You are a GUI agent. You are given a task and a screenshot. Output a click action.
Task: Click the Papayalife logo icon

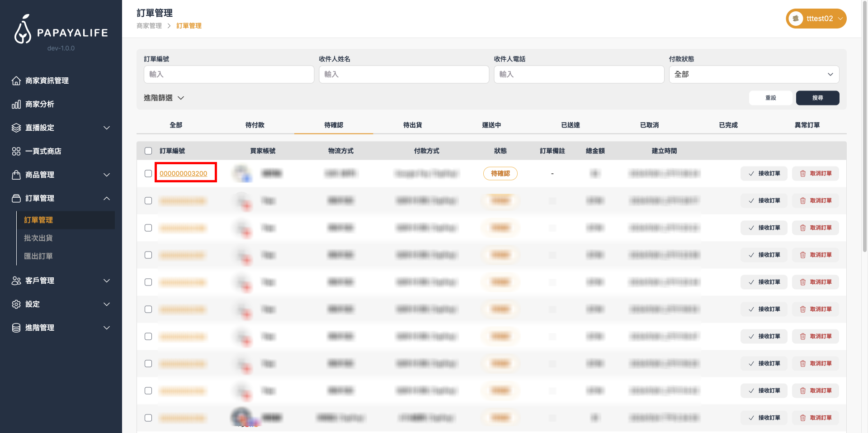[x=23, y=30]
